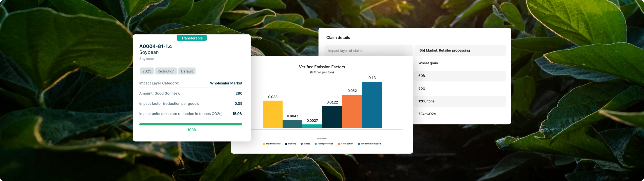Click the green progress bar

[x=191, y=124]
